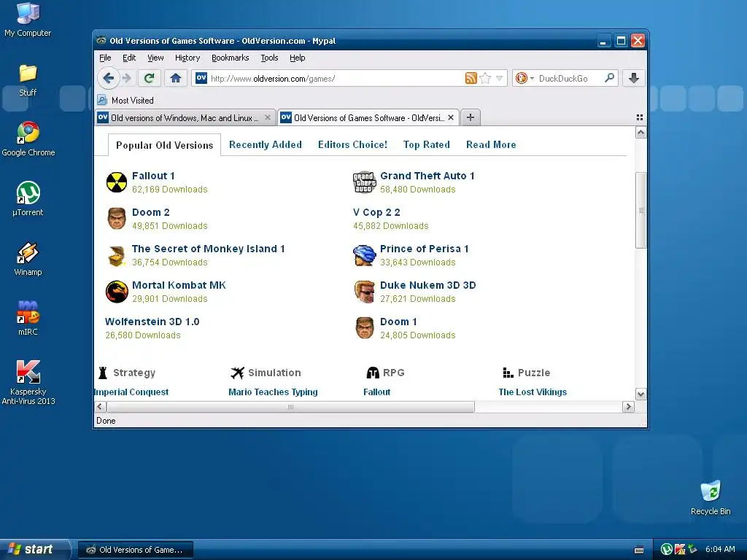
Task: Click the search magnifier icon
Action: click(609, 77)
